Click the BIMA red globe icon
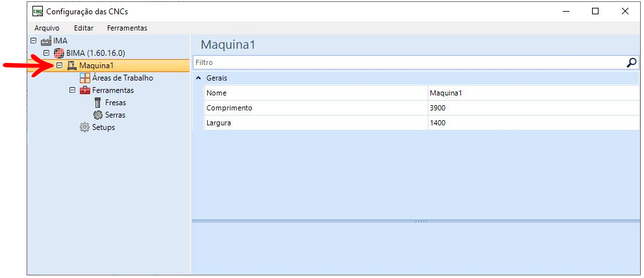 [59, 53]
